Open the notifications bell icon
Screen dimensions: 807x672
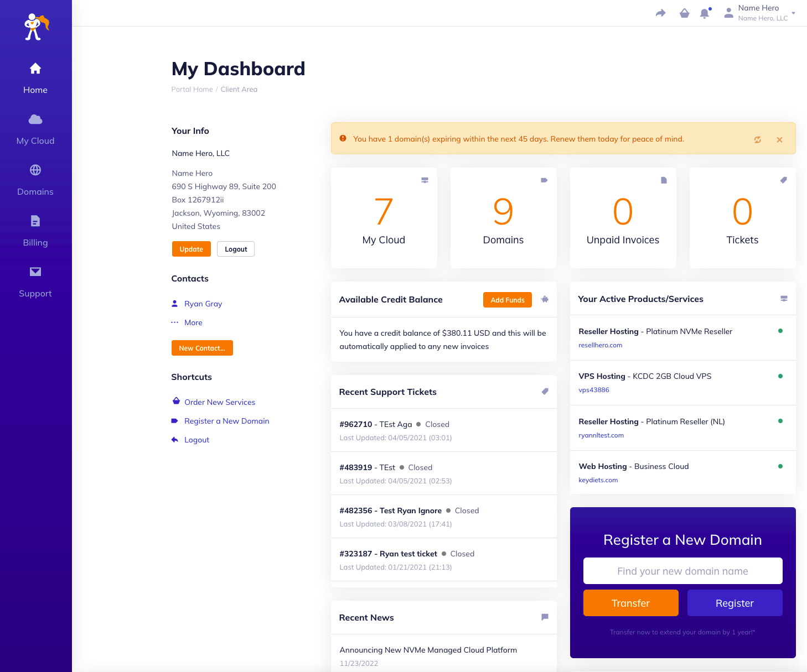click(705, 13)
